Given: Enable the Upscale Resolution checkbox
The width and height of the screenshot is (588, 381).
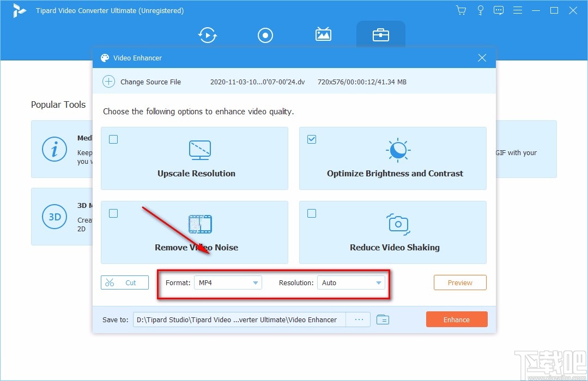Looking at the screenshot, I should [113, 139].
